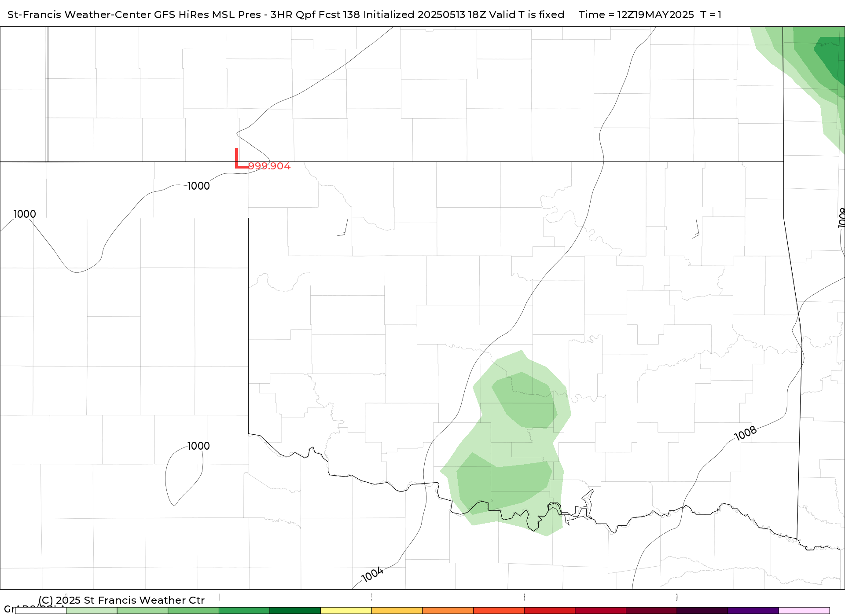This screenshot has height=616, width=845.
Task: Pick the maroon legend swatch
Action: coord(651,611)
